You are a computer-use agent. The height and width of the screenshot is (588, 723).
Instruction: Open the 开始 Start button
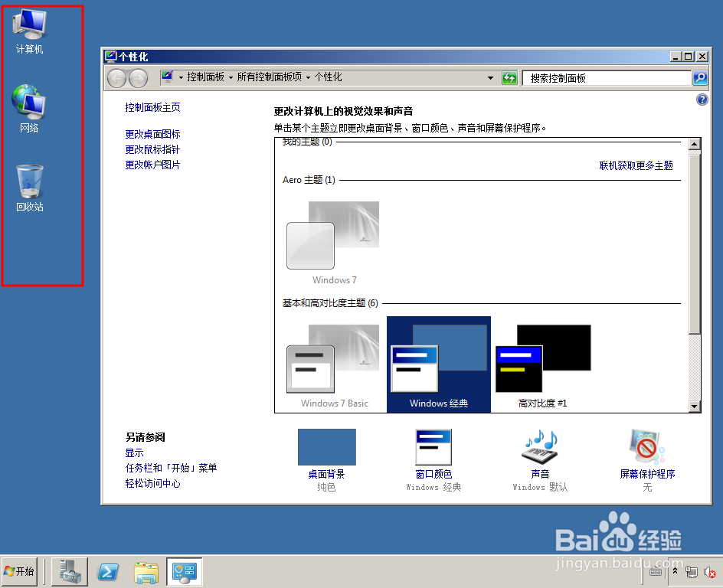pyautogui.click(x=19, y=571)
